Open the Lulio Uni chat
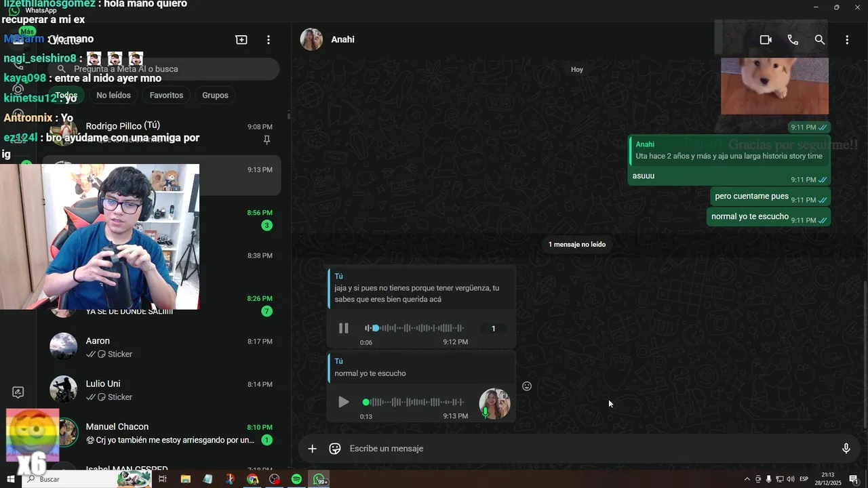This screenshot has height=488, width=868. [161, 390]
